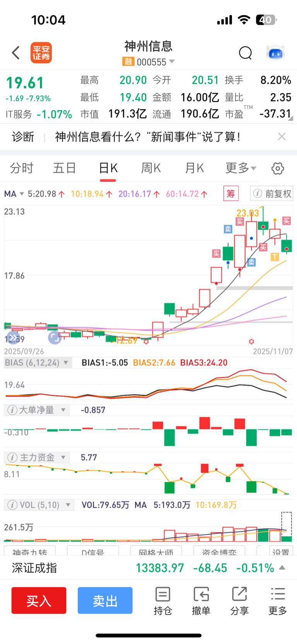Open 大单净量 info icon

point(12,410)
